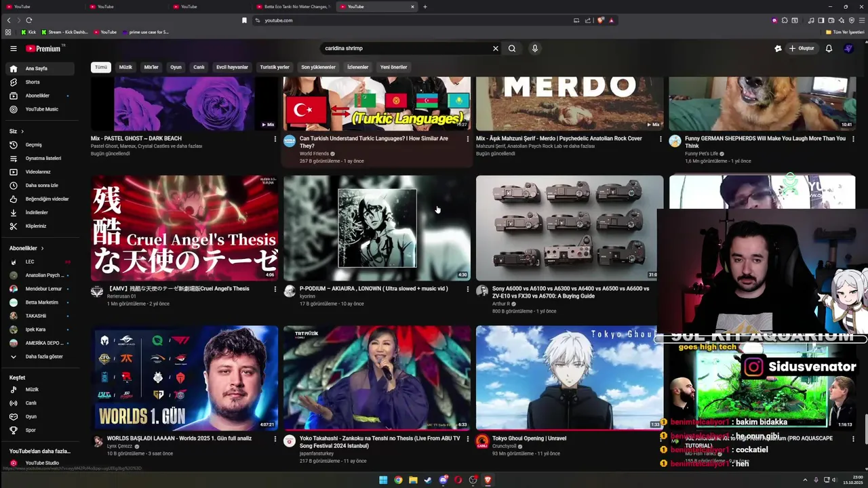Viewport: 868px width, 488px height.
Task: Play the Cruel Angel's Thesis thumbnail
Action: point(184,228)
